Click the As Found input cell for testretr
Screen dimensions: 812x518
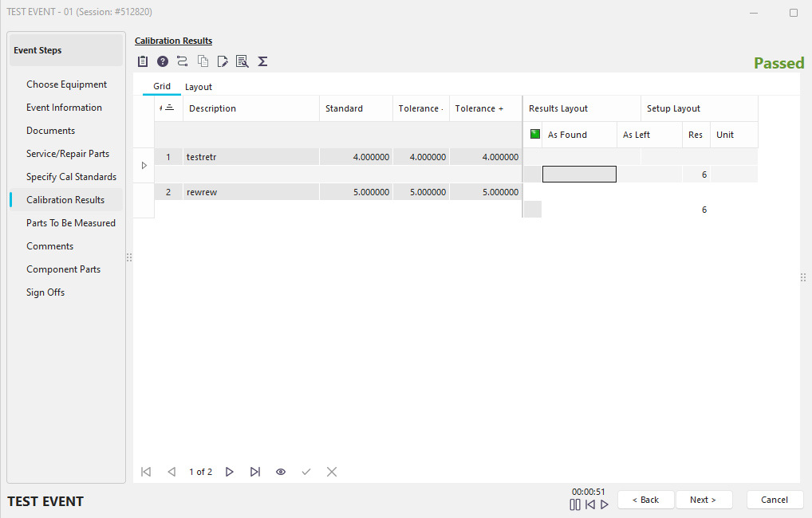(579, 175)
